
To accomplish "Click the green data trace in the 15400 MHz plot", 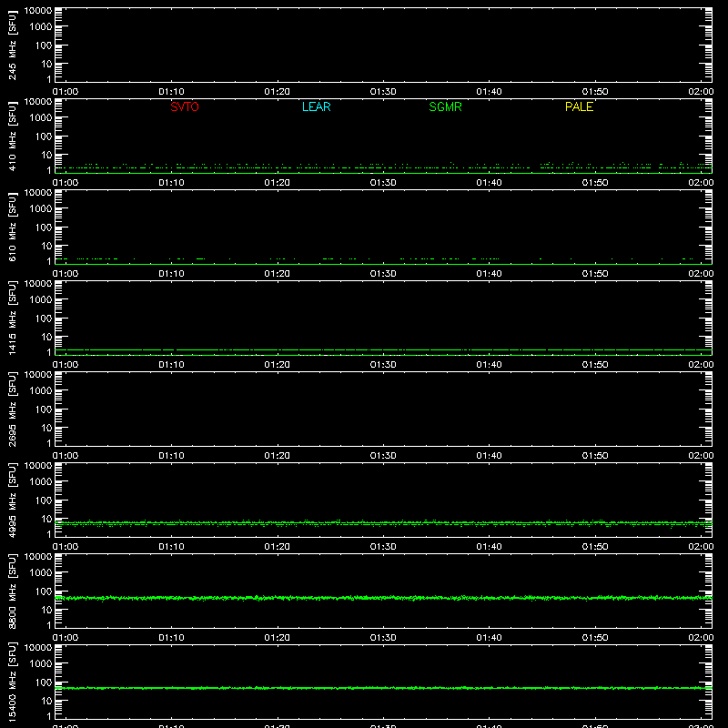I will point(383,688).
